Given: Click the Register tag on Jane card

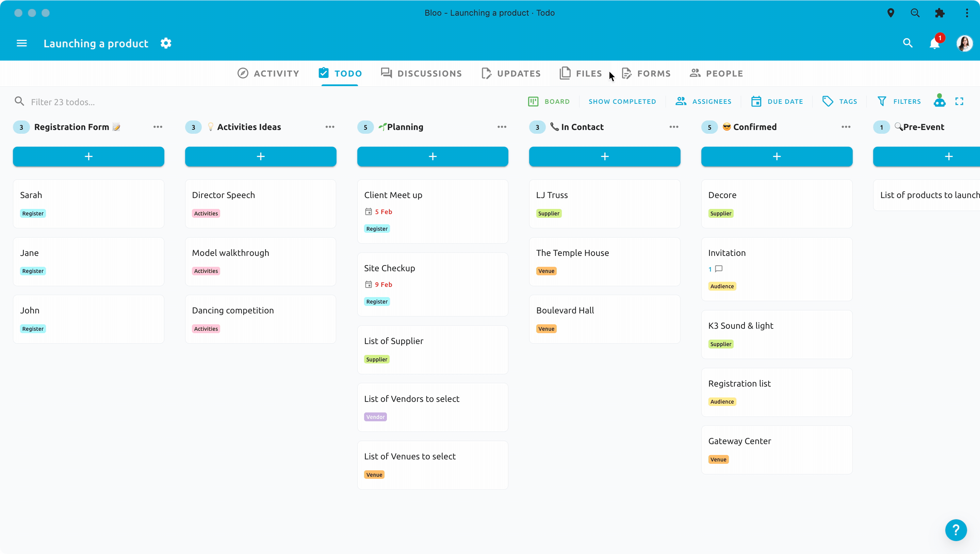Looking at the screenshot, I should pos(33,271).
